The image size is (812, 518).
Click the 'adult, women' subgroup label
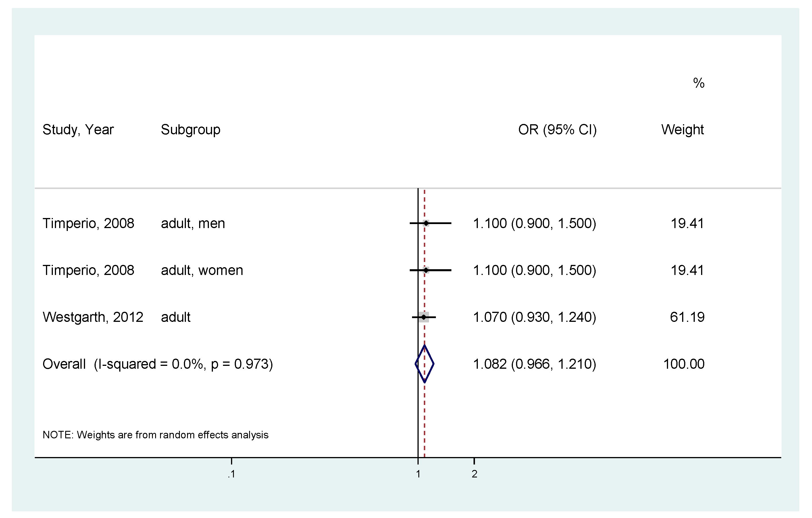[202, 270]
